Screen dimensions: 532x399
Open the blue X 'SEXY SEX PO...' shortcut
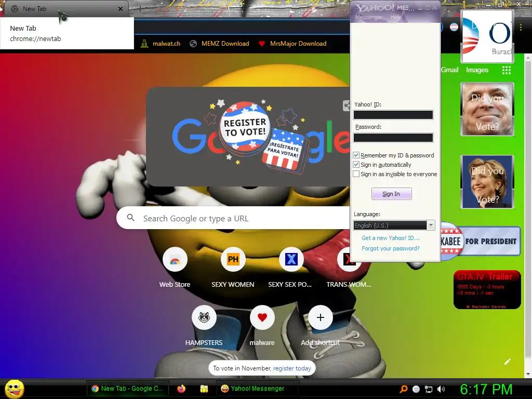tap(291, 260)
